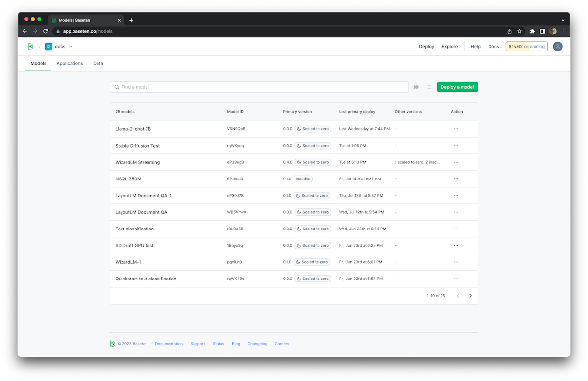Click the user account avatar icon
The image size is (588, 381).
(x=557, y=46)
